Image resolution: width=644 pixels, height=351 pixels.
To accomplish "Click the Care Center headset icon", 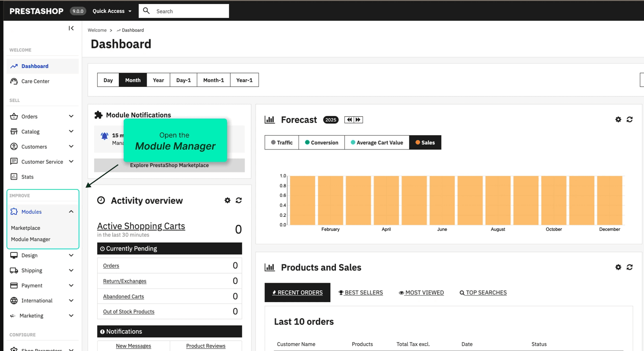I will click(x=14, y=81).
